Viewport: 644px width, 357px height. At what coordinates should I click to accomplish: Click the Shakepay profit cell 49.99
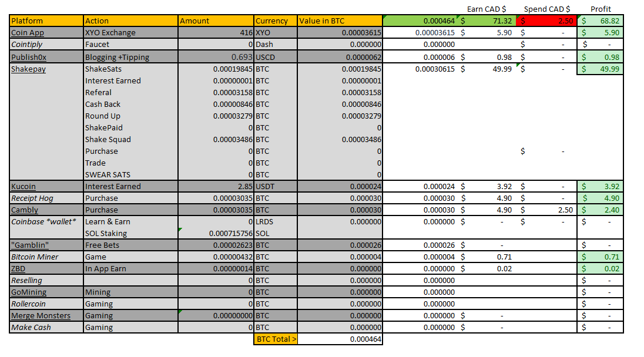tap(600, 69)
